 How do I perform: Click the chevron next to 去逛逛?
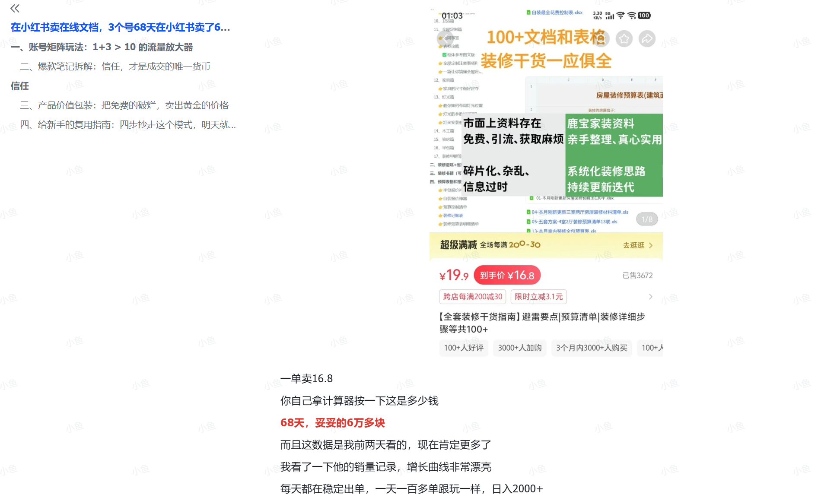pyautogui.click(x=652, y=245)
